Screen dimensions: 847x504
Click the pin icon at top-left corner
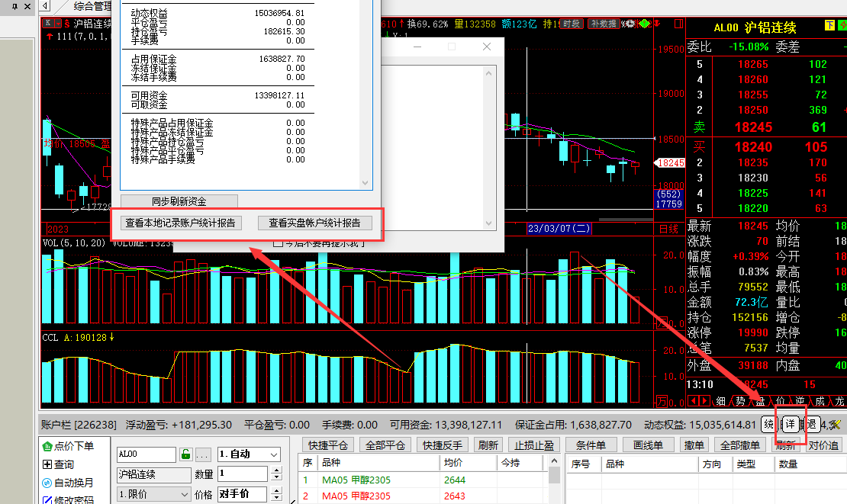pyautogui.click(x=14, y=6)
